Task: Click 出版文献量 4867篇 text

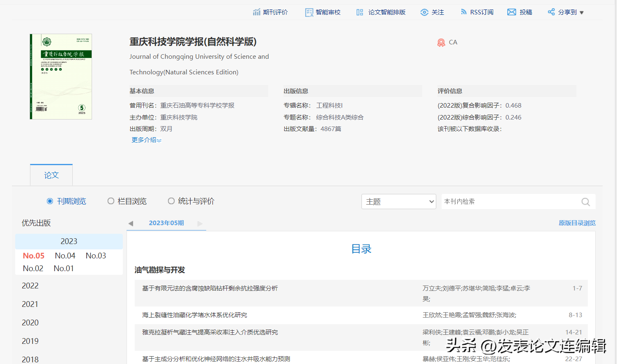Action: click(312, 129)
